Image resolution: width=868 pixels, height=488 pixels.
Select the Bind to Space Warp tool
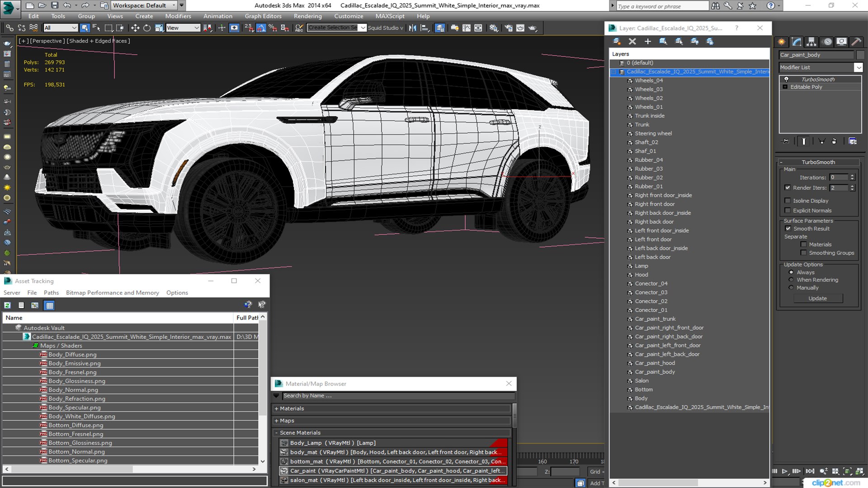(x=33, y=28)
